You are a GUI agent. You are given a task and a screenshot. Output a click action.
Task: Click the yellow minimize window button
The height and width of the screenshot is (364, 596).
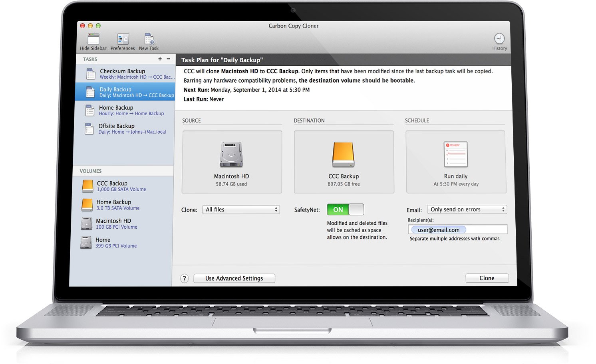(90, 26)
